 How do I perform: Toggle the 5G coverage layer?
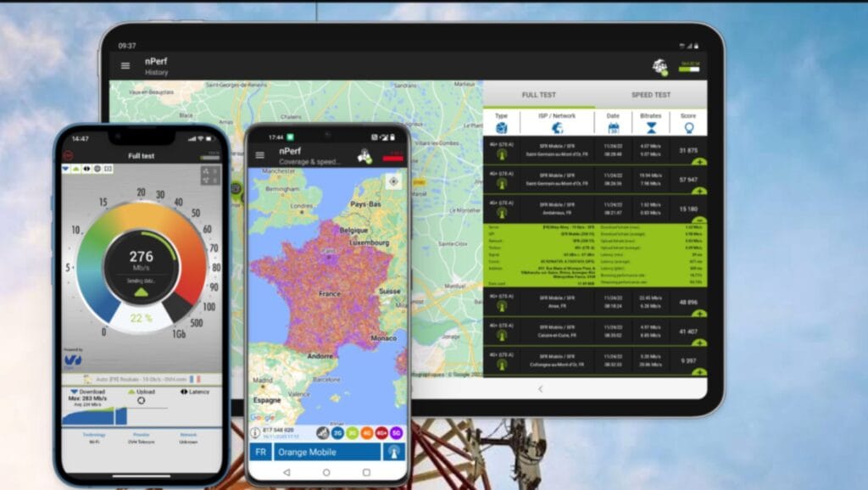397,433
